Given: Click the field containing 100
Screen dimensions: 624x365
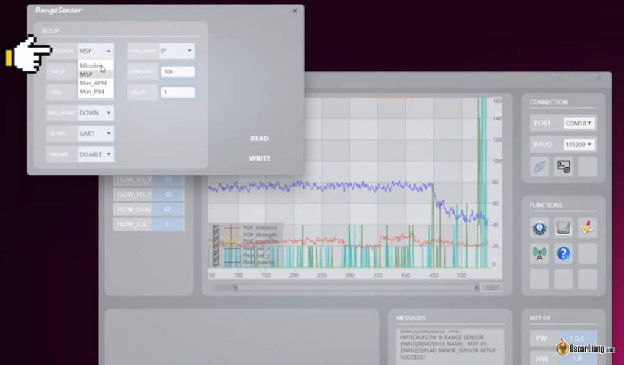Looking at the screenshot, I should click(177, 72).
